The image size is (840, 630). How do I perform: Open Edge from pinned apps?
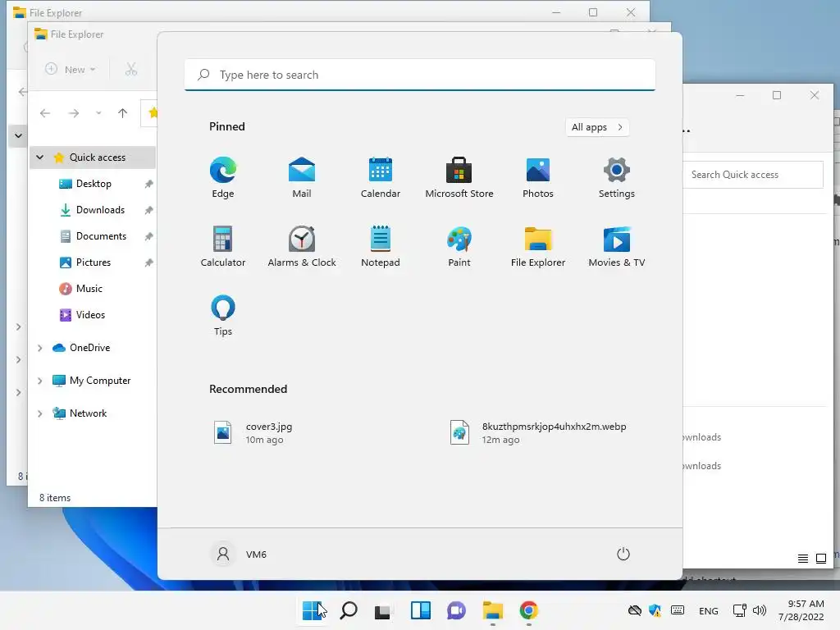(223, 178)
